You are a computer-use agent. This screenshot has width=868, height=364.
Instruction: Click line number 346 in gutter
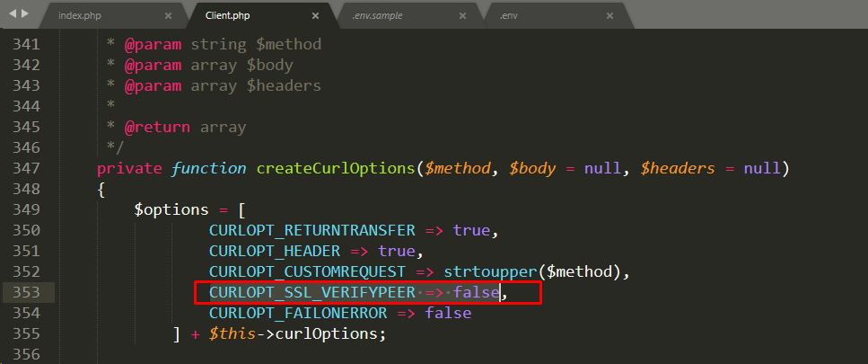(x=26, y=147)
